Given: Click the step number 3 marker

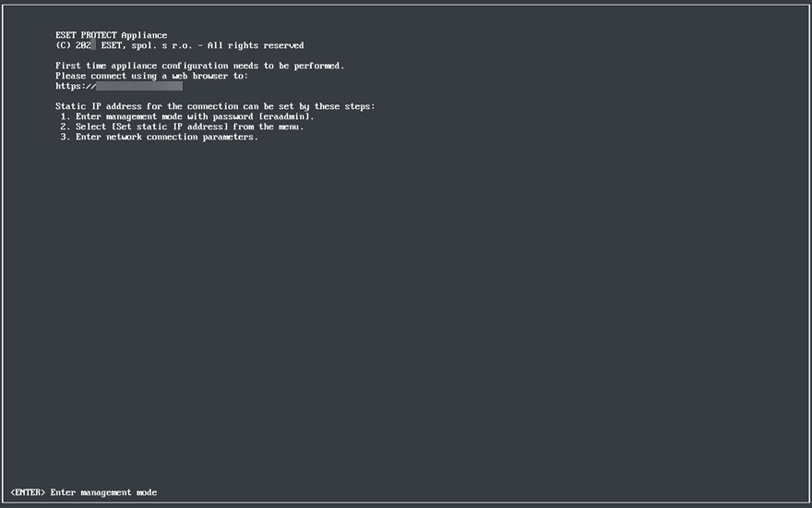Looking at the screenshot, I should click(66, 137).
